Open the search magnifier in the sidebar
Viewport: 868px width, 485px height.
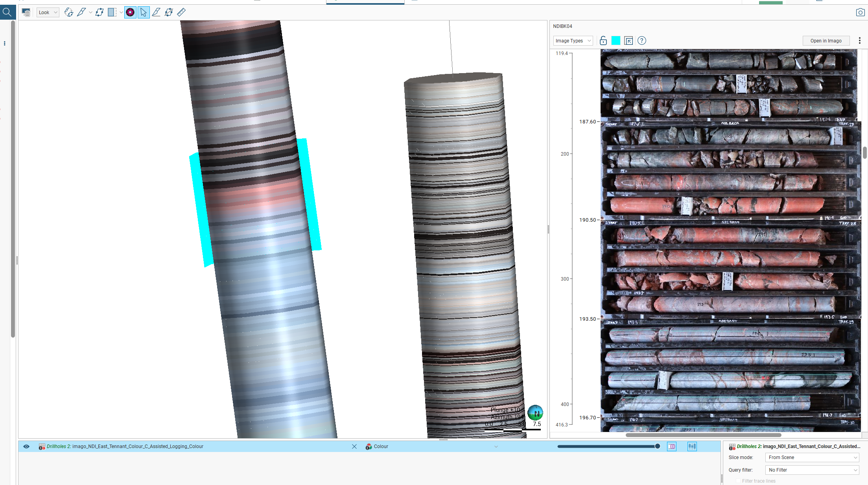7,12
